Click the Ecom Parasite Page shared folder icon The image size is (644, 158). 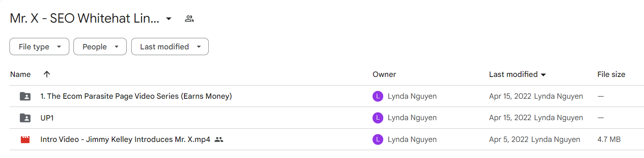point(25,96)
